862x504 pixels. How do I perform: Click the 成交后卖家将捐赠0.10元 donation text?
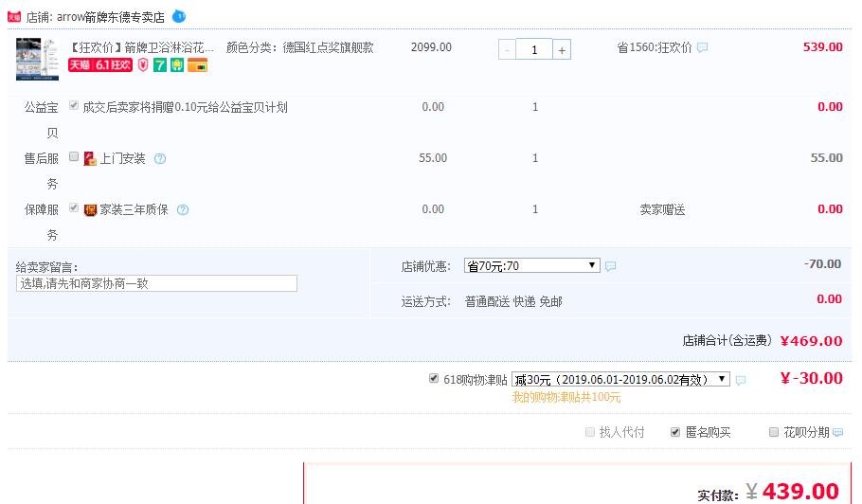pos(186,107)
